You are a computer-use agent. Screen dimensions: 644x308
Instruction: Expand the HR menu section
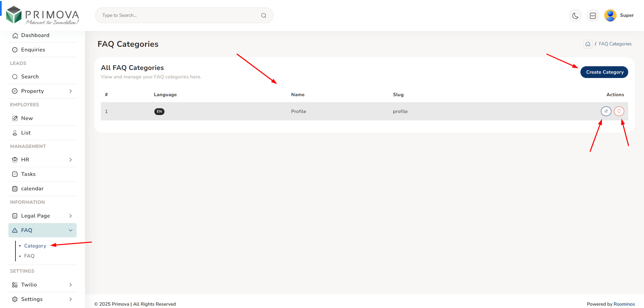pos(42,160)
